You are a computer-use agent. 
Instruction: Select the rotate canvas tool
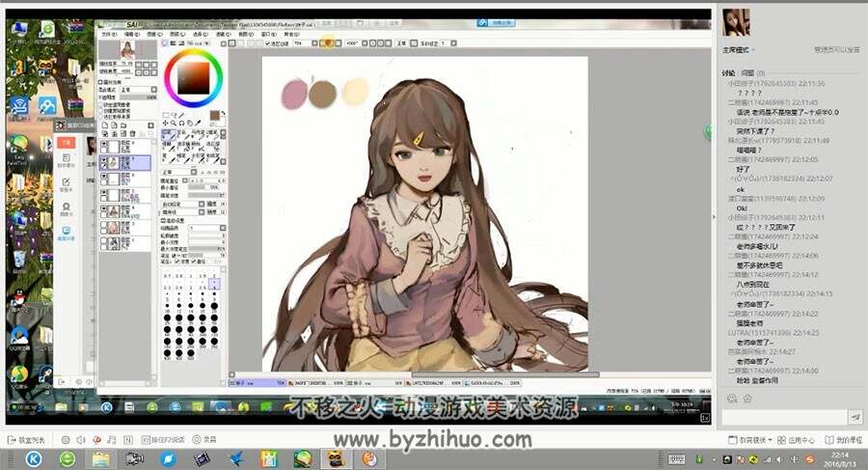(x=181, y=124)
